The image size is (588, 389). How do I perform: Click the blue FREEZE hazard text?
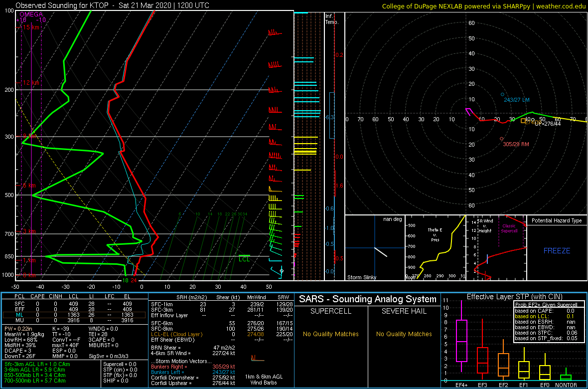[557, 250]
